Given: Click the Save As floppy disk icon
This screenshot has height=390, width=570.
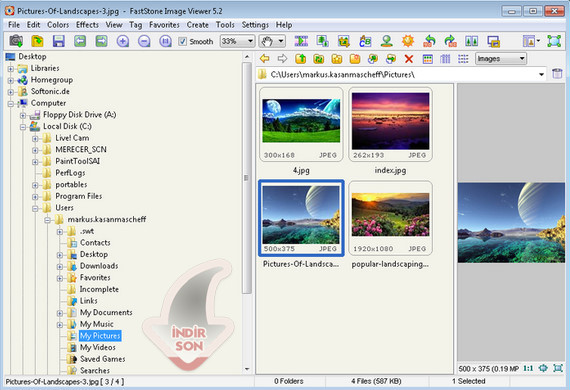Looking at the screenshot, I should (59, 41).
